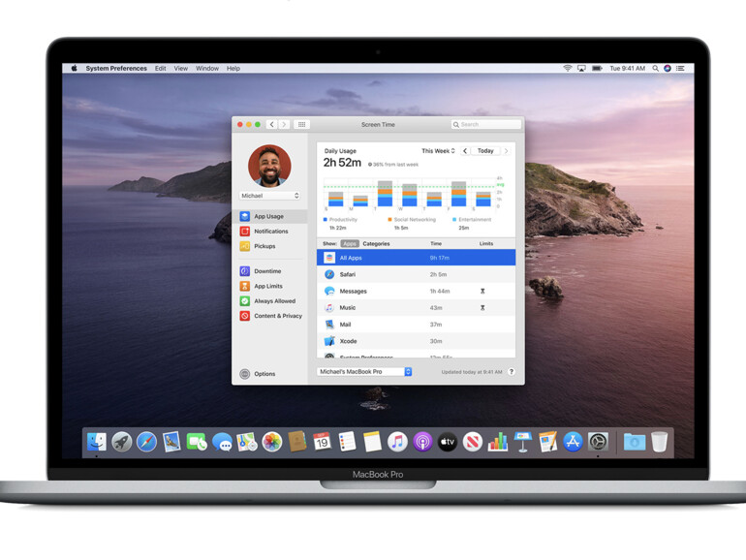Click Michael's profile picture
Screen dimensions: 746x560
point(269,166)
